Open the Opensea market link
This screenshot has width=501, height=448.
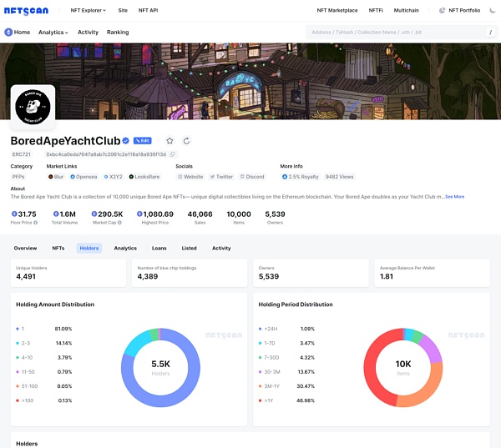(x=85, y=177)
